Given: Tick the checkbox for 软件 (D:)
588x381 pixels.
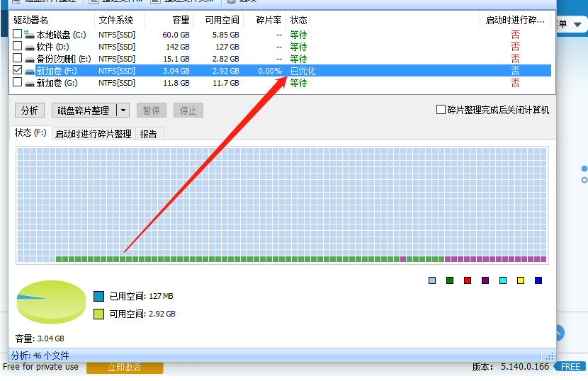Looking at the screenshot, I should click(x=17, y=46).
